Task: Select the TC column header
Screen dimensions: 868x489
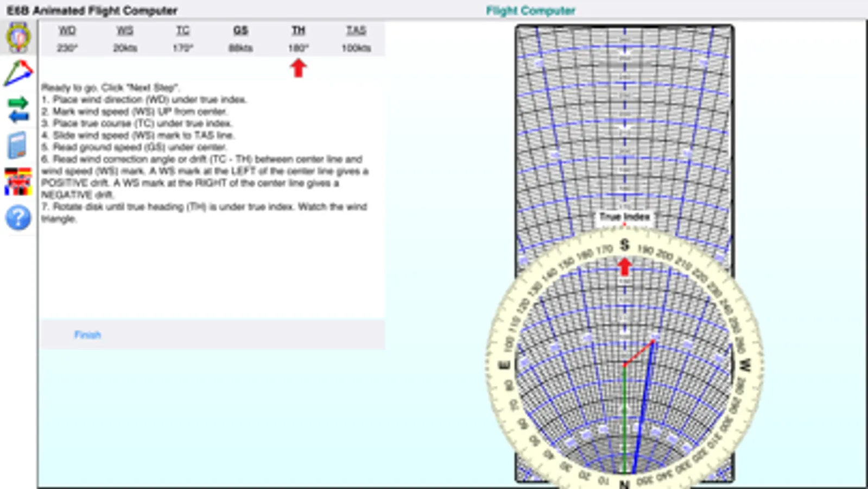Action: click(183, 30)
